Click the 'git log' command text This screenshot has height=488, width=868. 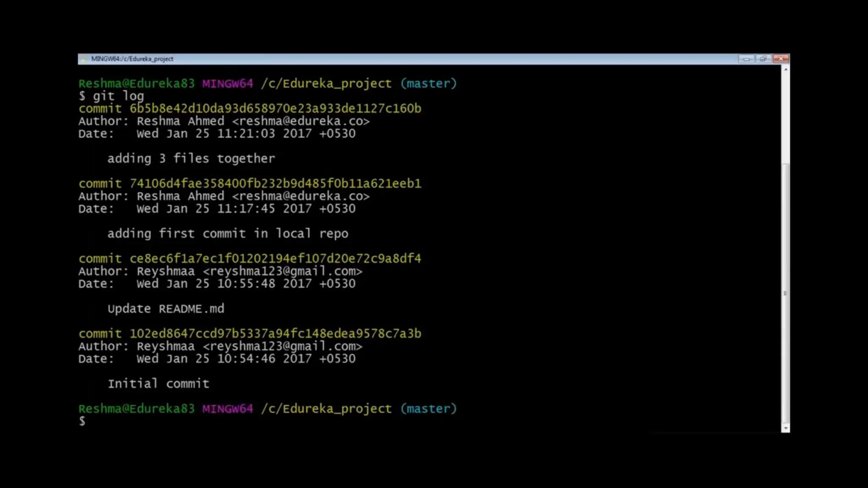[x=118, y=96]
